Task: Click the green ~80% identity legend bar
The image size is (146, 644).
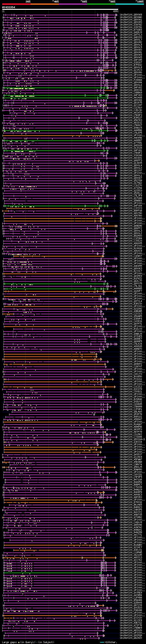Action: click(x=101, y=4)
